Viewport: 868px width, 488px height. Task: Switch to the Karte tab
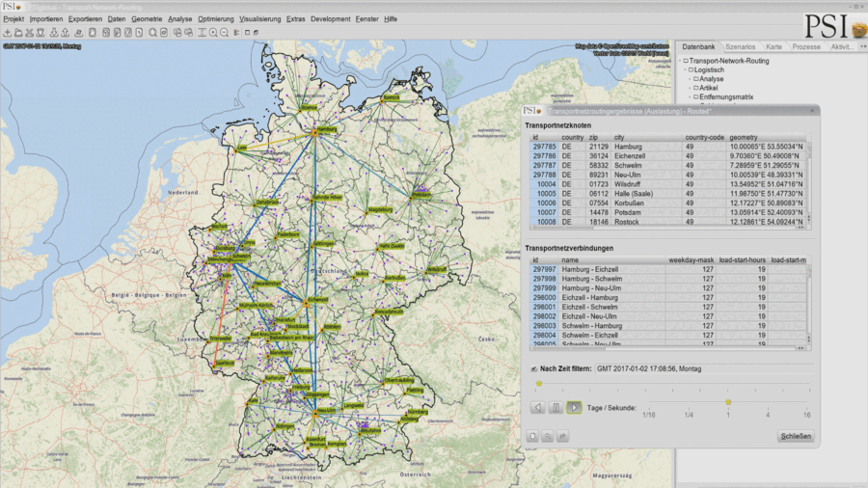(773, 46)
